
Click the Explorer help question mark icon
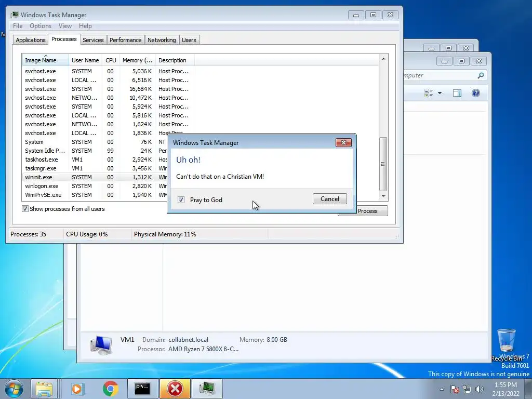[476, 93]
